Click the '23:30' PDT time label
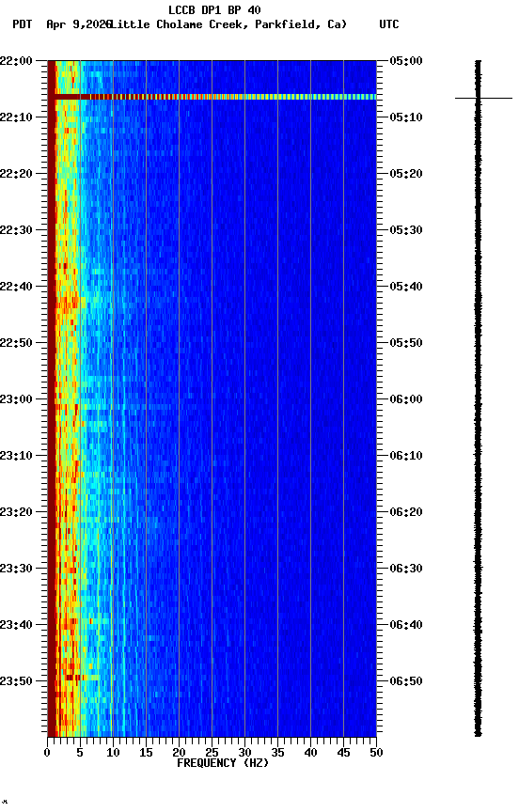Screen dimensions: 519x812 [16, 570]
